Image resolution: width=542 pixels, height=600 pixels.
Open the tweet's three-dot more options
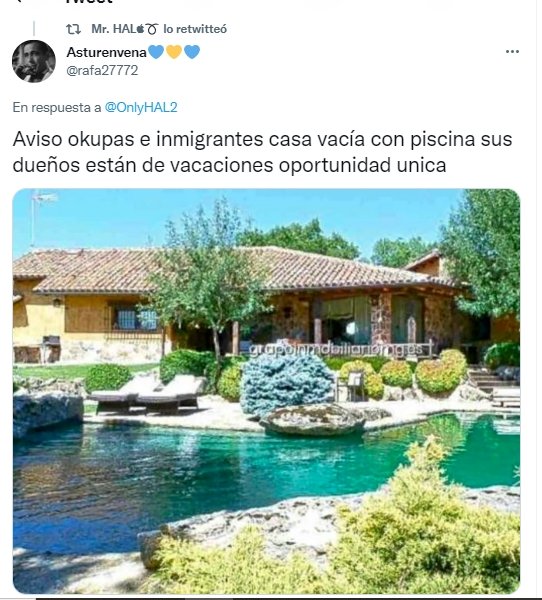coord(512,52)
